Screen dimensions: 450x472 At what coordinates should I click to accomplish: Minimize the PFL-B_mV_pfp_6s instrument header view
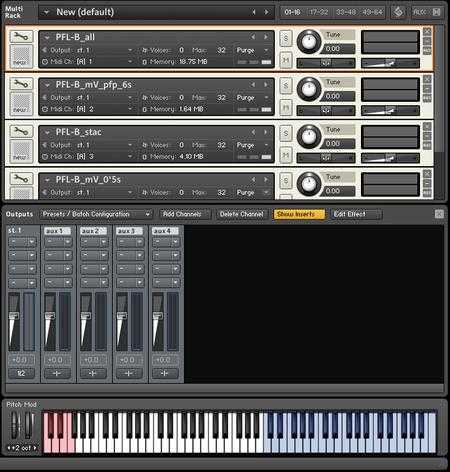(427, 89)
